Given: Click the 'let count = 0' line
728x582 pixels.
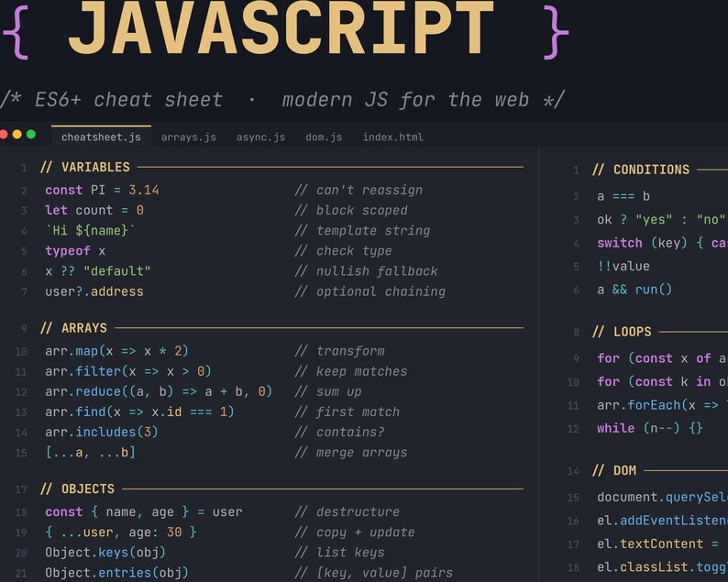Looking at the screenshot, I should tap(94, 210).
